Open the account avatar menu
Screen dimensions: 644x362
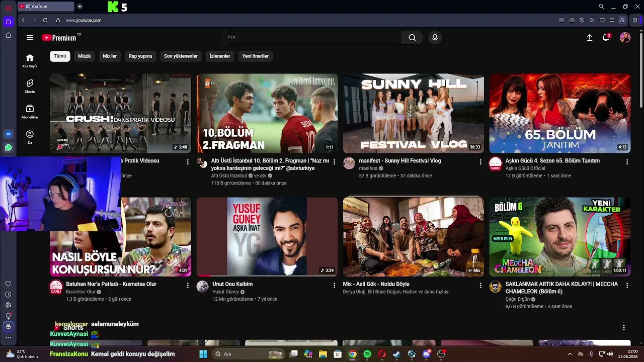(x=625, y=38)
